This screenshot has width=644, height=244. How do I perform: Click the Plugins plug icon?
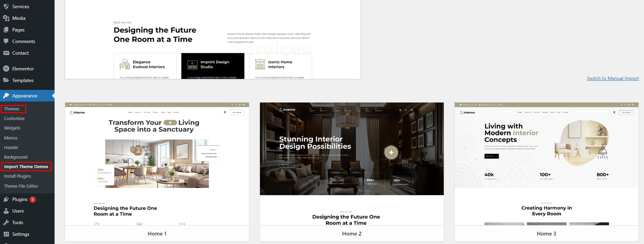coord(6,199)
